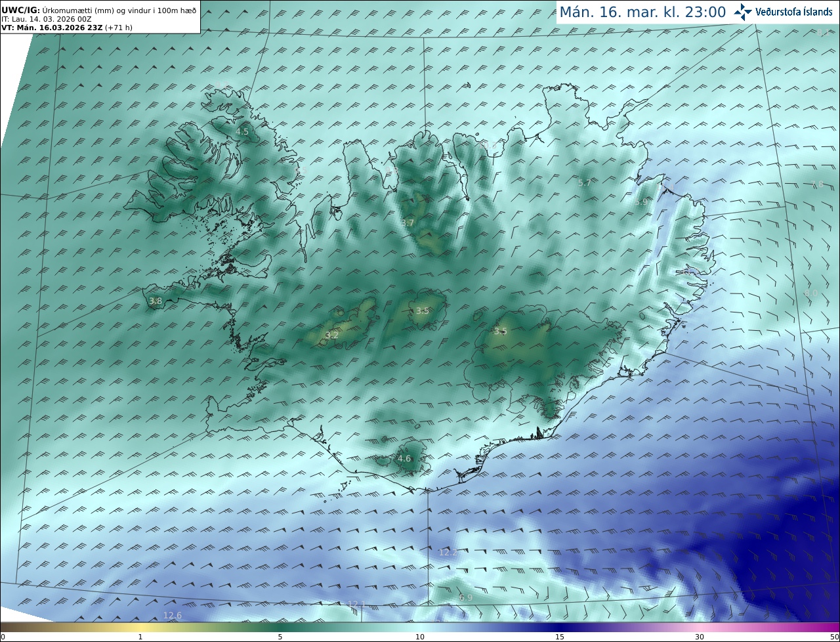Select the 5.7 value in northeast Iceland
The height and width of the screenshot is (642, 840).
pyautogui.click(x=585, y=183)
